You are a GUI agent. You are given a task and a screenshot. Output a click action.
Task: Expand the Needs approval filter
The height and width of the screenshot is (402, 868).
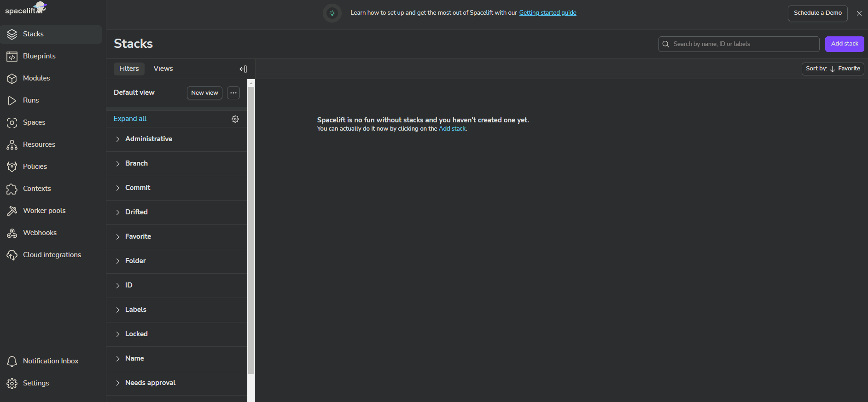coord(177,383)
